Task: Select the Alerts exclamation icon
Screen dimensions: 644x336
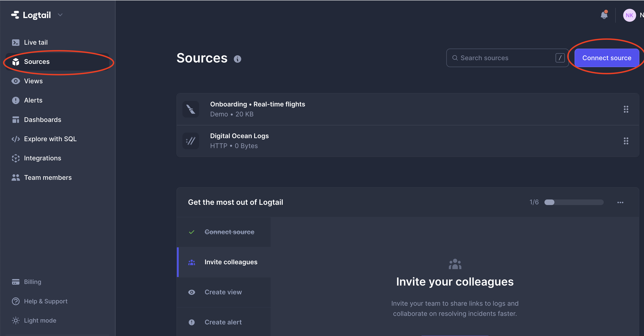Action: [16, 100]
